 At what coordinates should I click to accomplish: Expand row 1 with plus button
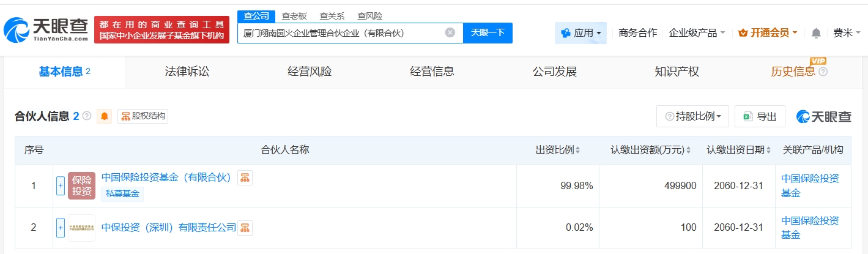coord(61,185)
